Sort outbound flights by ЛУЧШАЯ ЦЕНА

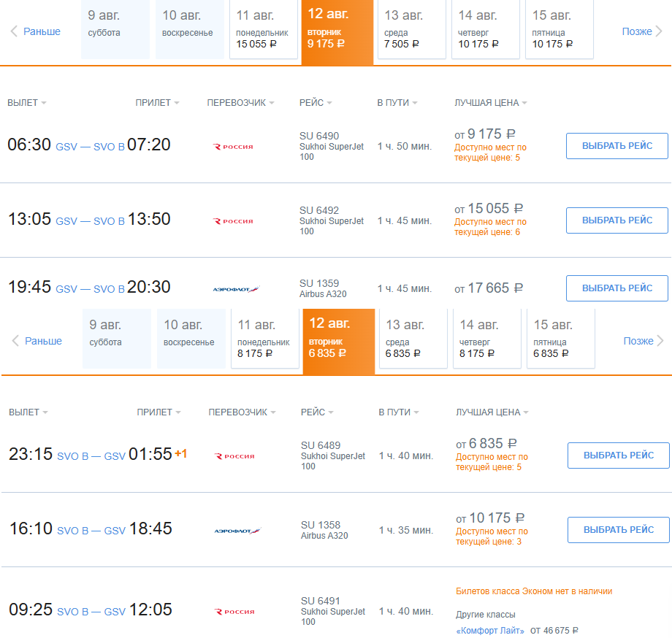491,103
